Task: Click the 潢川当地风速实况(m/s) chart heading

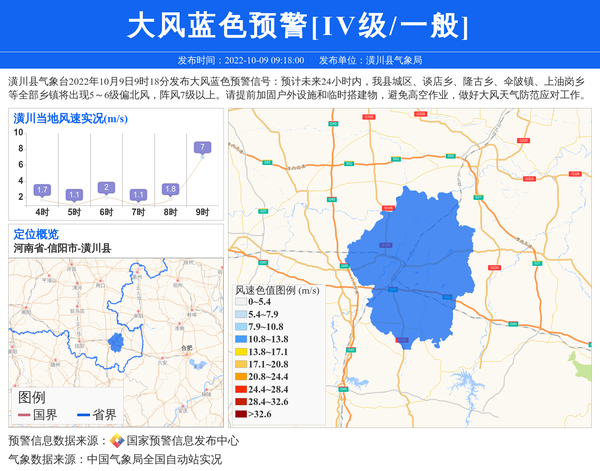Action: pos(70,119)
